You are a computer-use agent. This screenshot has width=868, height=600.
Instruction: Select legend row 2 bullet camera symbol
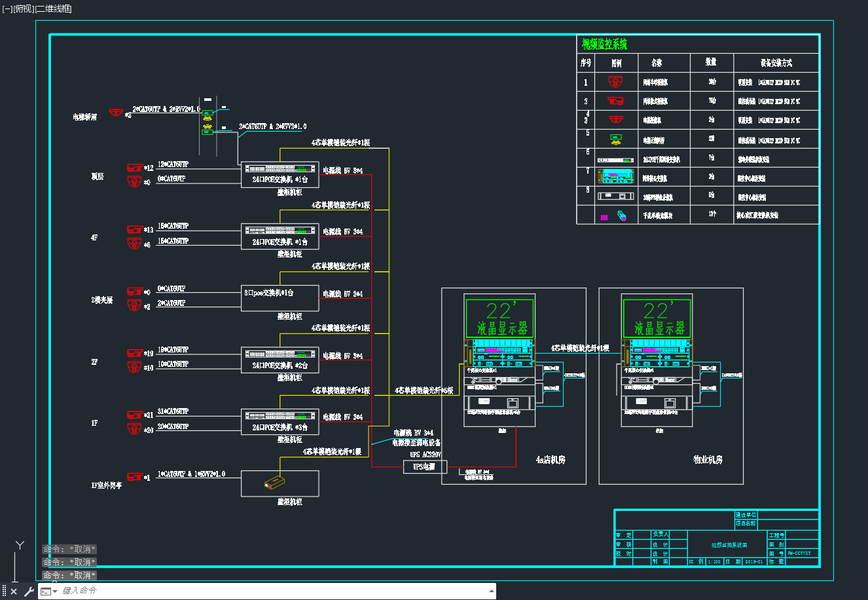click(615, 101)
